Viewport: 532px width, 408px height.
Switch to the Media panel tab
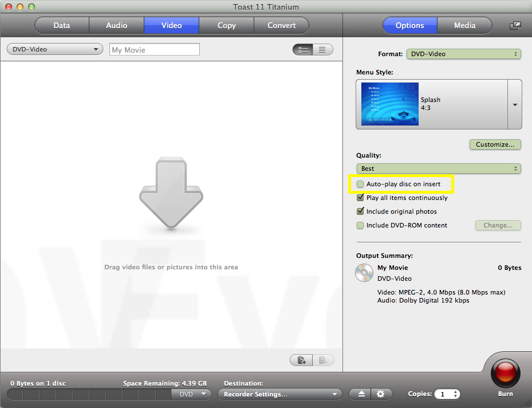[464, 25]
